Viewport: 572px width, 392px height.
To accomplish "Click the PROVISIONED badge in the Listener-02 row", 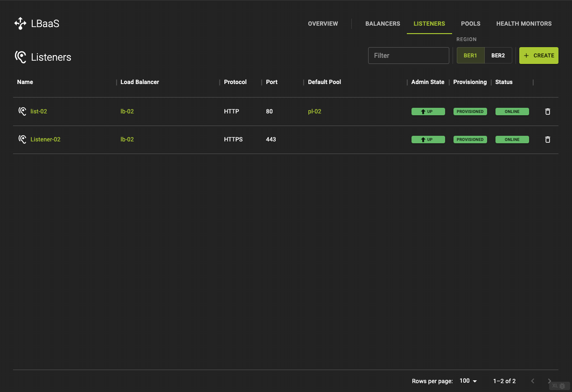I will tap(470, 140).
